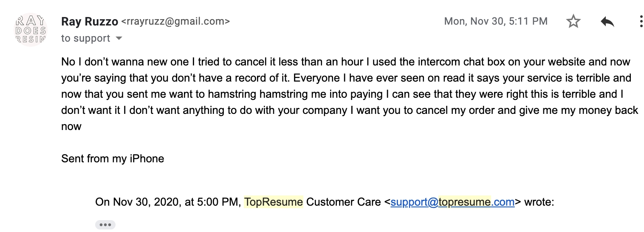This screenshot has height=232, width=644.
Task: Click the word "wrote:" after the link
Action: 539,202
